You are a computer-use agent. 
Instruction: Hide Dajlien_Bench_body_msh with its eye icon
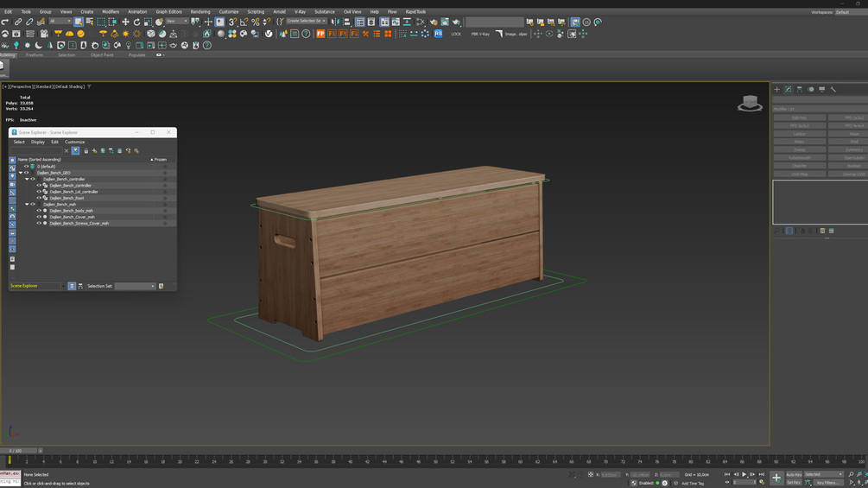(x=39, y=210)
